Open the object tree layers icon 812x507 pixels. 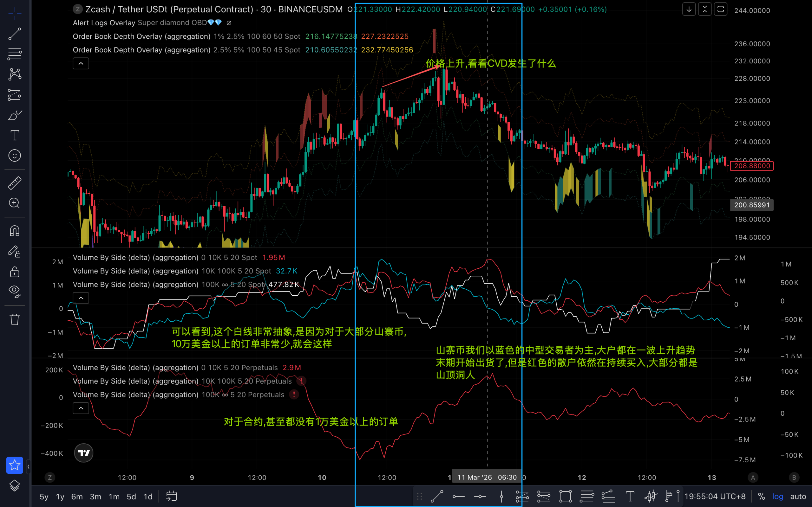coord(14,485)
